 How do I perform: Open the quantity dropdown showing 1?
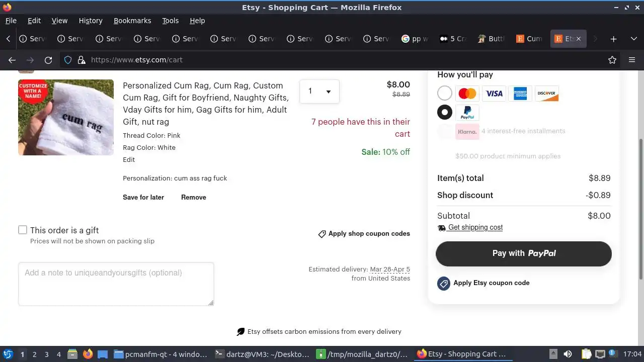[319, 91]
